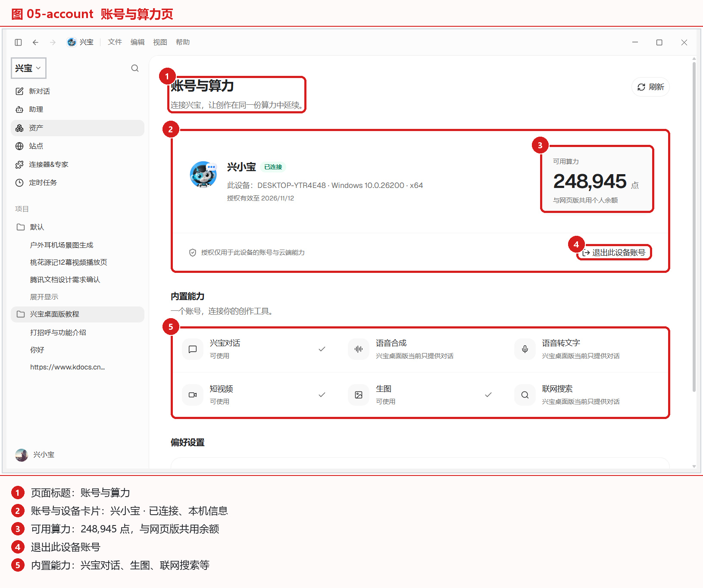Click the 联网搜索 magnifier icon

(x=525, y=395)
